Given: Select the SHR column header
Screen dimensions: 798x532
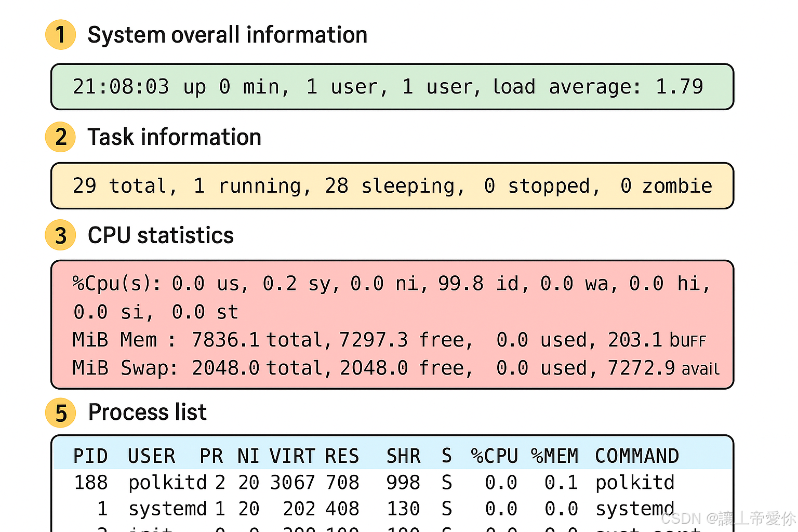Looking at the screenshot, I should [x=404, y=456].
